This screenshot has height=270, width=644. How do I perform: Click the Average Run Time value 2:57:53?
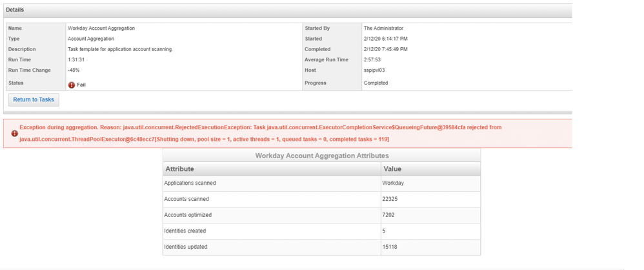coord(373,59)
